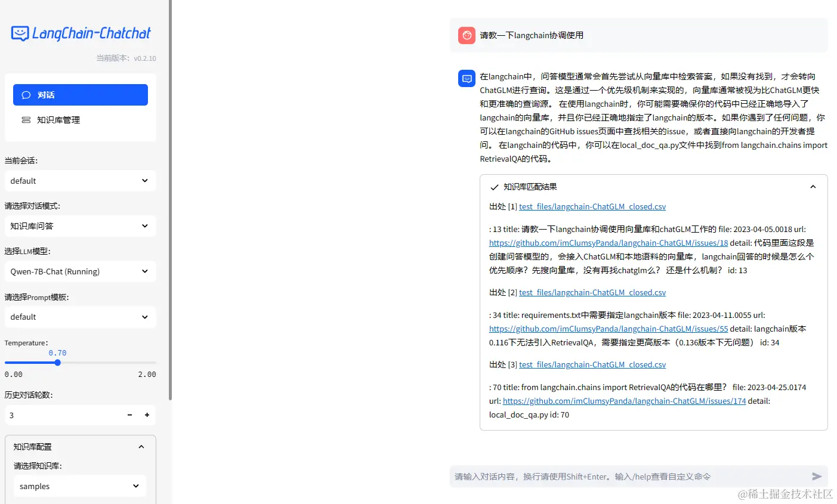Open the 知识库管理 menu item

point(81,120)
